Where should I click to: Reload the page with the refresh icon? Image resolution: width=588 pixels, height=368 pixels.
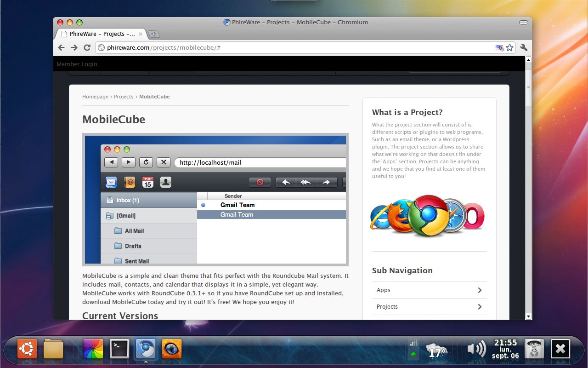click(x=87, y=47)
